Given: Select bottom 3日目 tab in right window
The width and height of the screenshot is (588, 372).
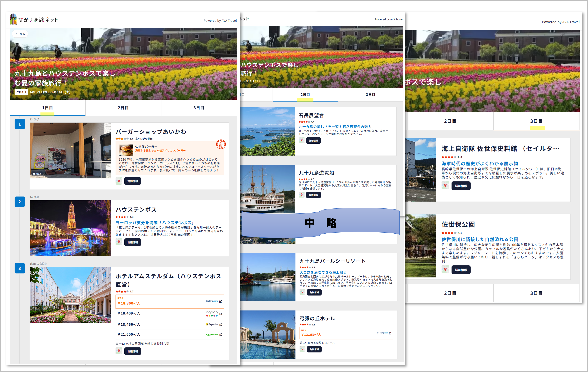Looking at the screenshot, I should click(x=536, y=293).
